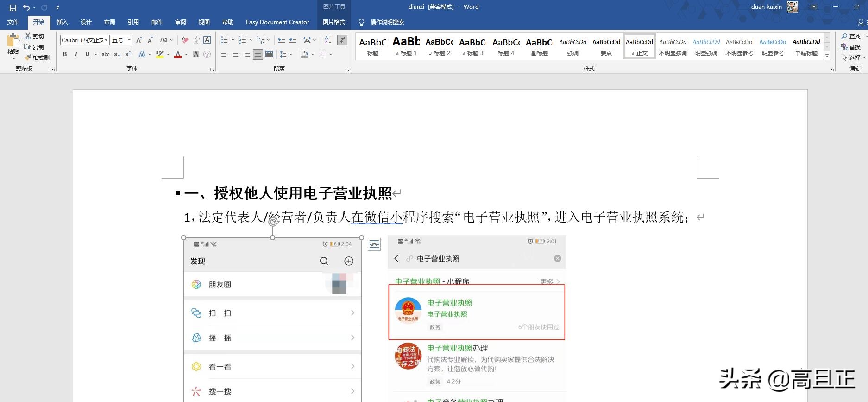Open the Calibri font name dropdown
The image size is (868, 402).
coord(106,40)
